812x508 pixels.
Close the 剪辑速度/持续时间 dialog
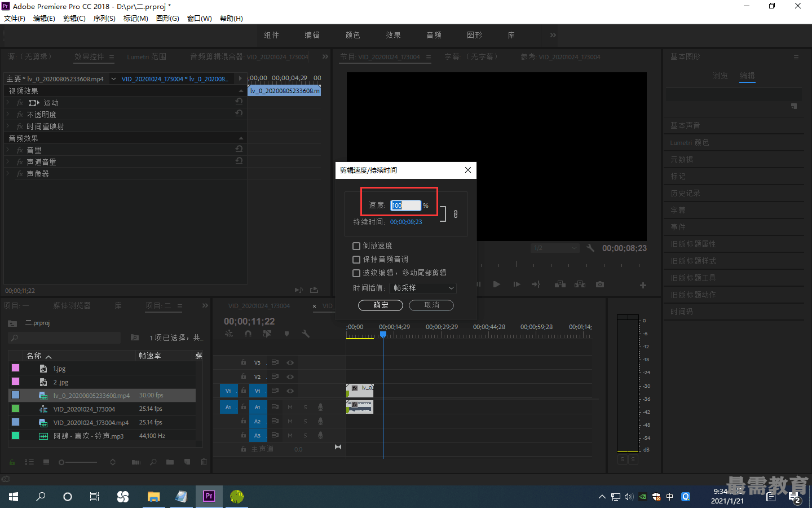pos(468,170)
